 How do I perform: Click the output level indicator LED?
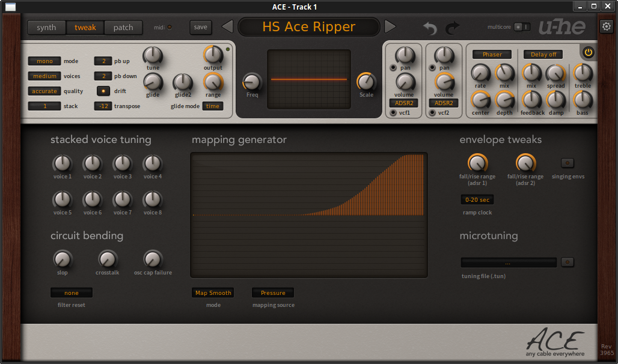(227, 49)
